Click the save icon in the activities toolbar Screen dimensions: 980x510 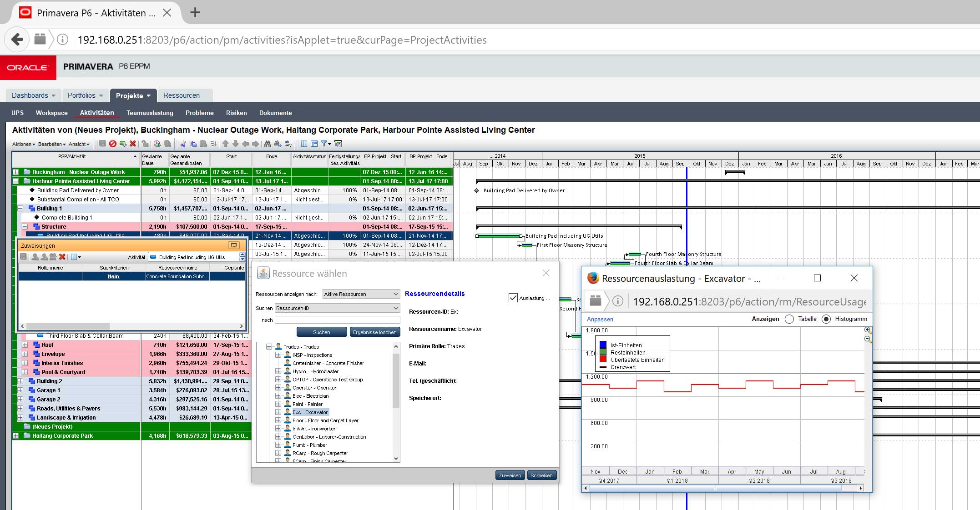(102, 144)
